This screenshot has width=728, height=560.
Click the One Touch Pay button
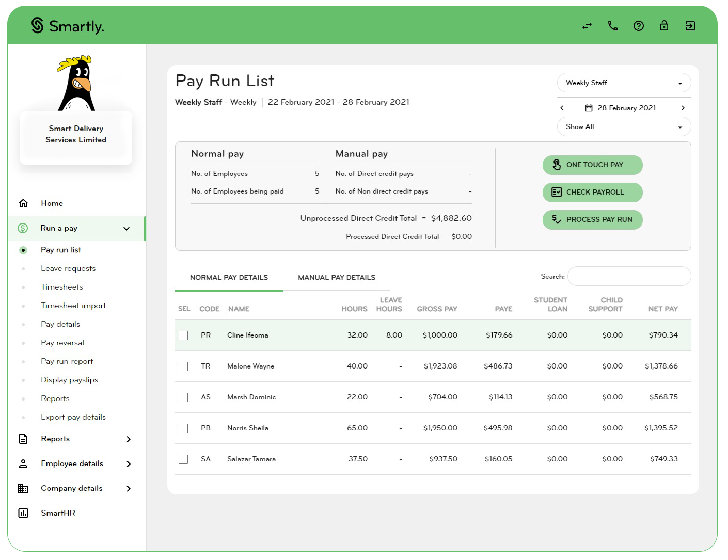(592, 165)
